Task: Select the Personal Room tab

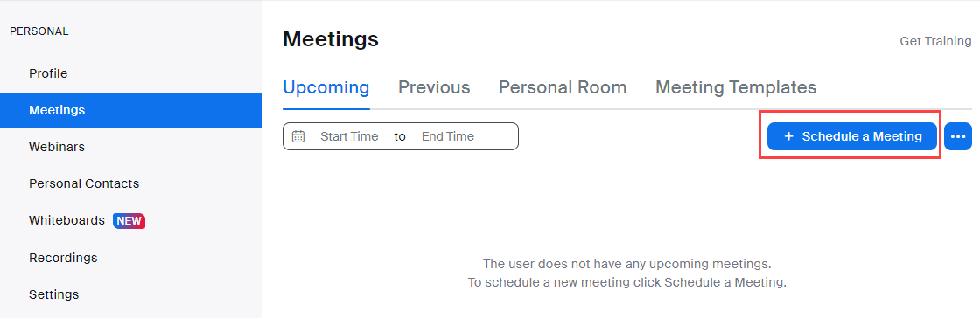Action: click(563, 87)
